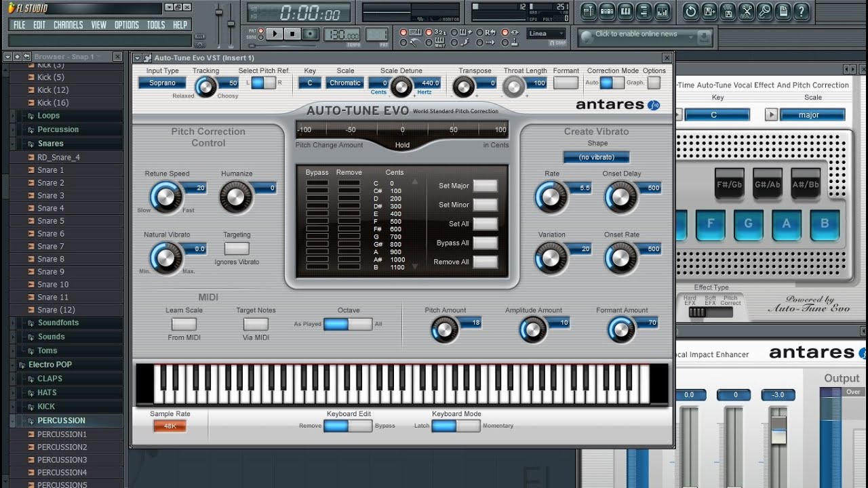Image resolution: width=868 pixels, height=488 pixels.
Task: Open vibrato Shape (no vibrato) dropdown
Action: coord(597,157)
